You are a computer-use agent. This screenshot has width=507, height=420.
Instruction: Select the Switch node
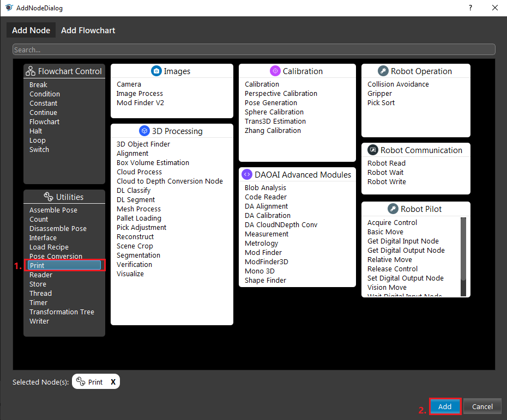[39, 150]
